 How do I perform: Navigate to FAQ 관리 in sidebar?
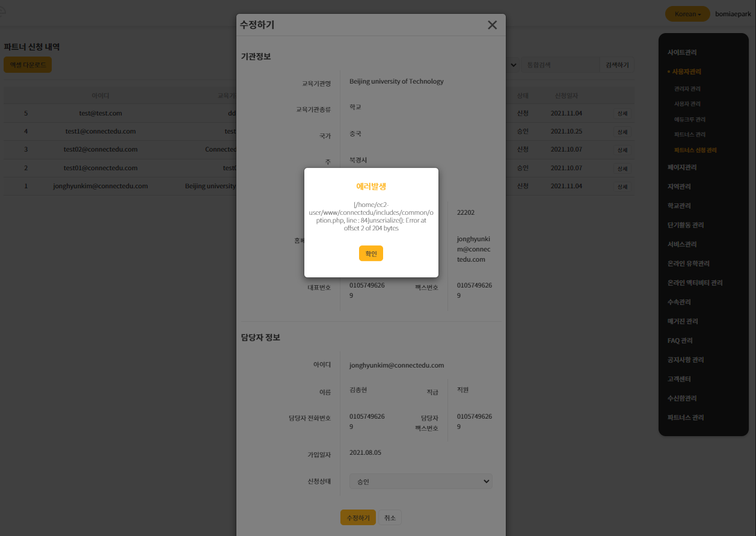(680, 340)
